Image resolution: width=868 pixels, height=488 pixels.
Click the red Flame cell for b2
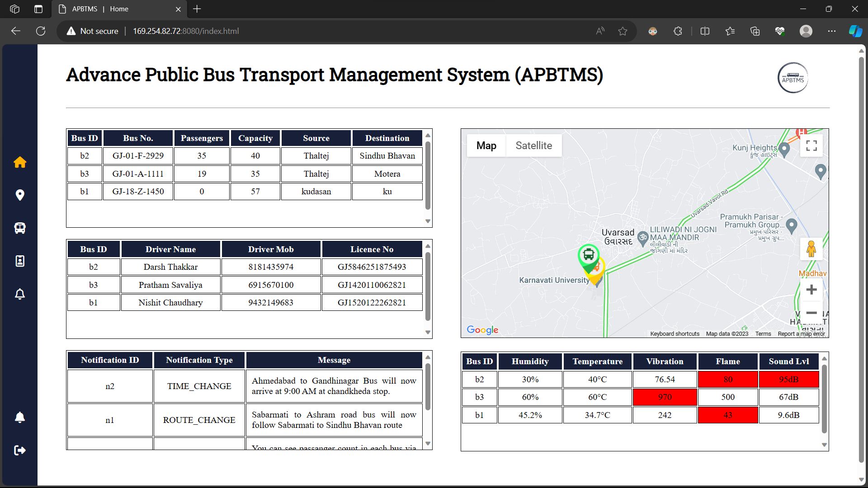point(727,380)
